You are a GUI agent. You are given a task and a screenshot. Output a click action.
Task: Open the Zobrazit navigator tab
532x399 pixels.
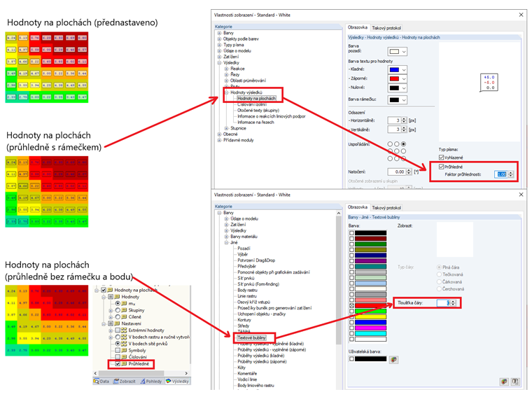124,381
